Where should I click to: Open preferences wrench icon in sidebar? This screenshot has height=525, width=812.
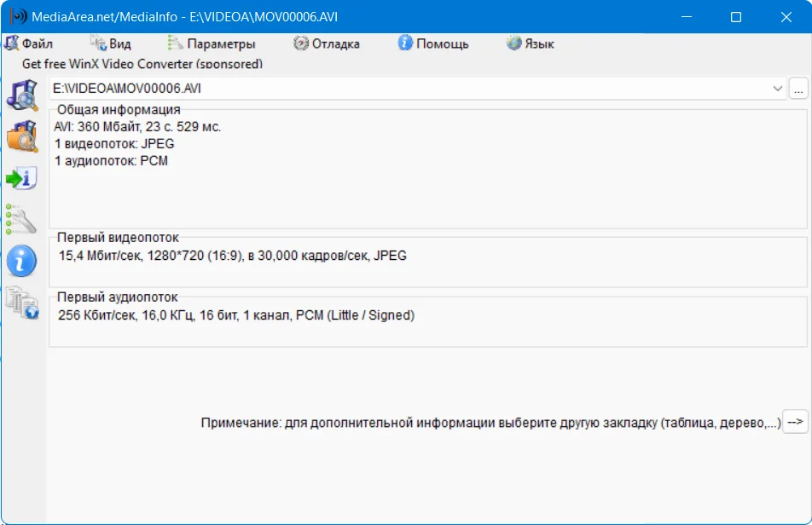(x=21, y=219)
